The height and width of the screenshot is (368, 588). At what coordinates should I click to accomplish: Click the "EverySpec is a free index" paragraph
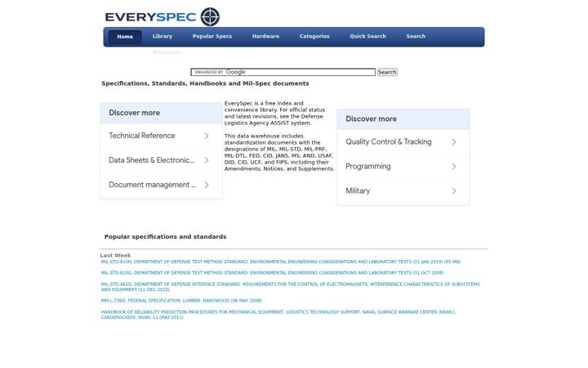point(274,113)
